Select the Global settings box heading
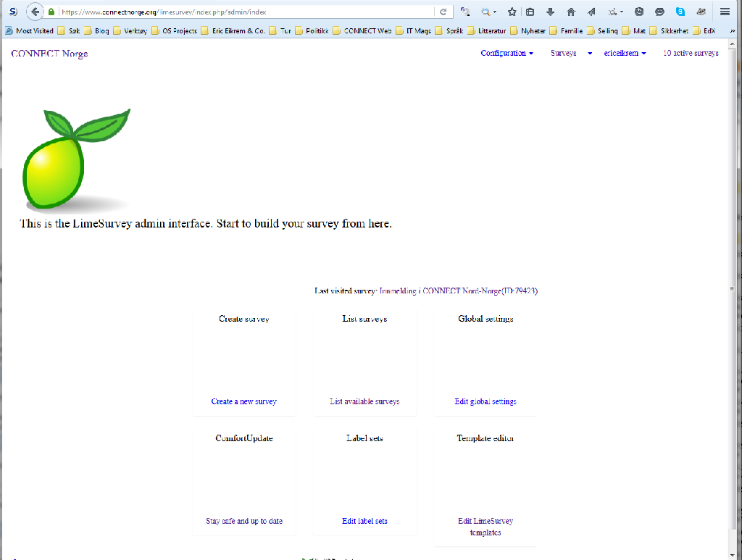Screen dimensions: 742x560 485,319
